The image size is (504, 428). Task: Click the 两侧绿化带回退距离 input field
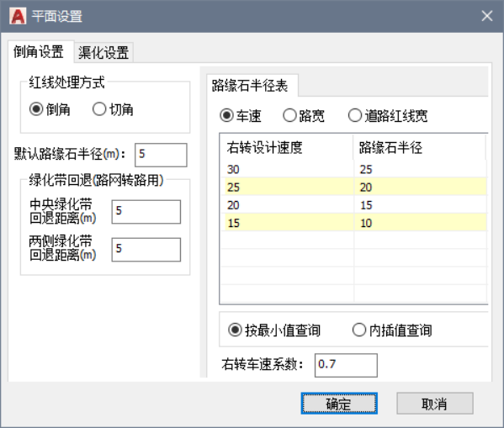pos(146,250)
